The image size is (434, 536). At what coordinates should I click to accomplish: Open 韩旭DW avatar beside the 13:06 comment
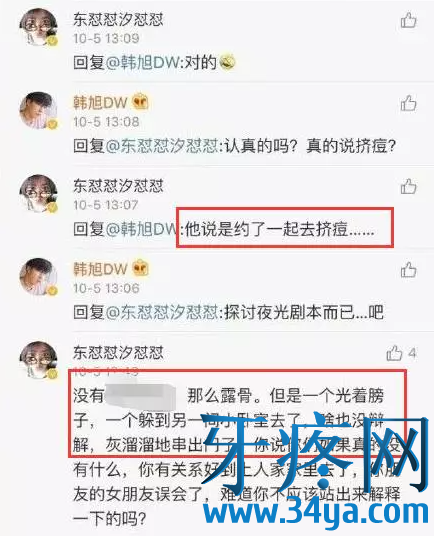click(x=39, y=277)
